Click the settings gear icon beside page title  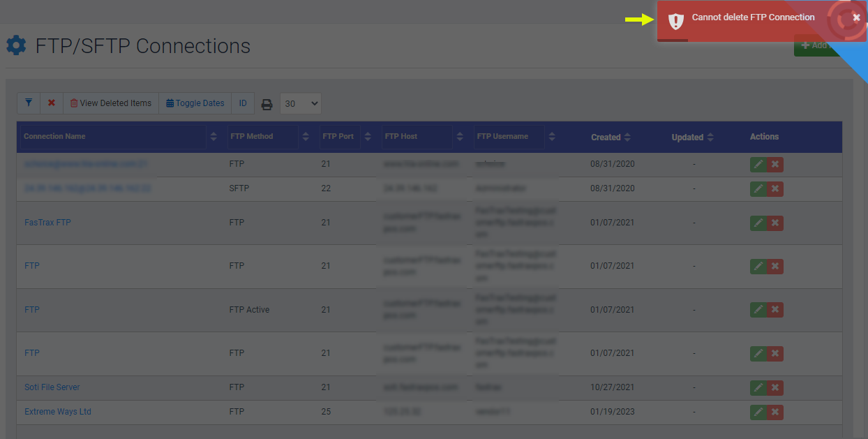[16, 46]
